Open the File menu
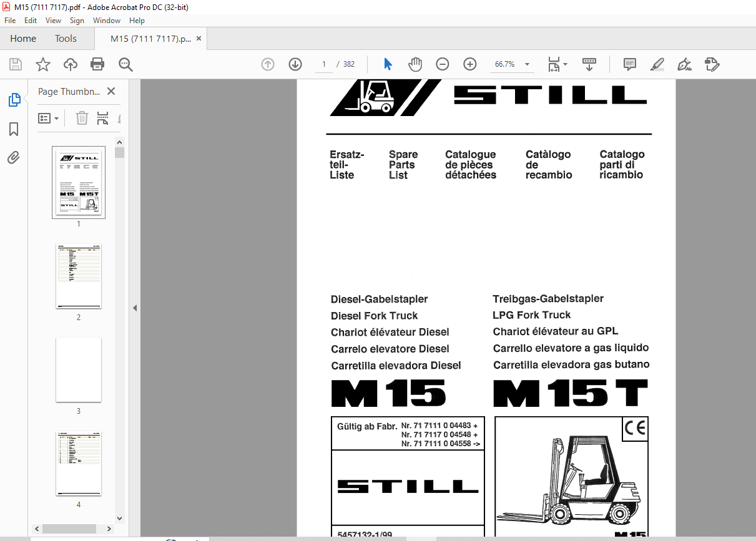 click(10, 20)
